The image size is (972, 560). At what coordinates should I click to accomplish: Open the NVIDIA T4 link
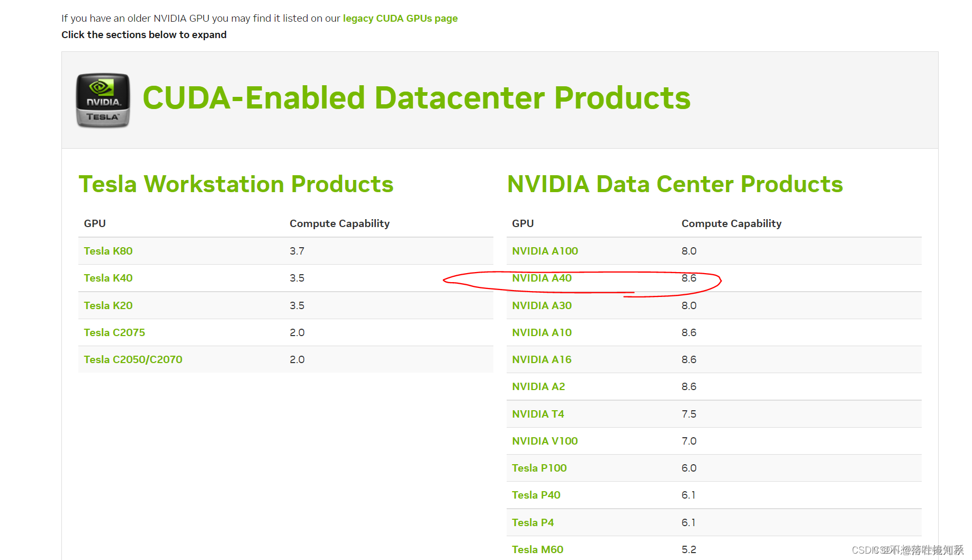538,414
